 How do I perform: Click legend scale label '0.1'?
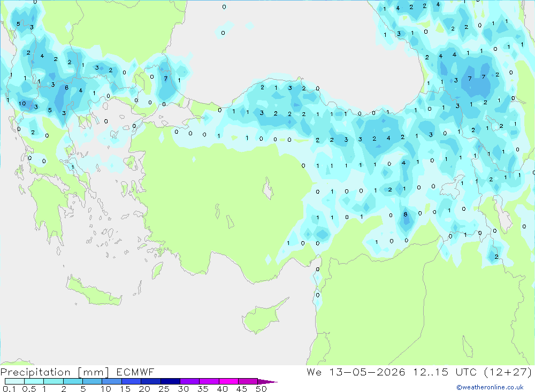9,389
